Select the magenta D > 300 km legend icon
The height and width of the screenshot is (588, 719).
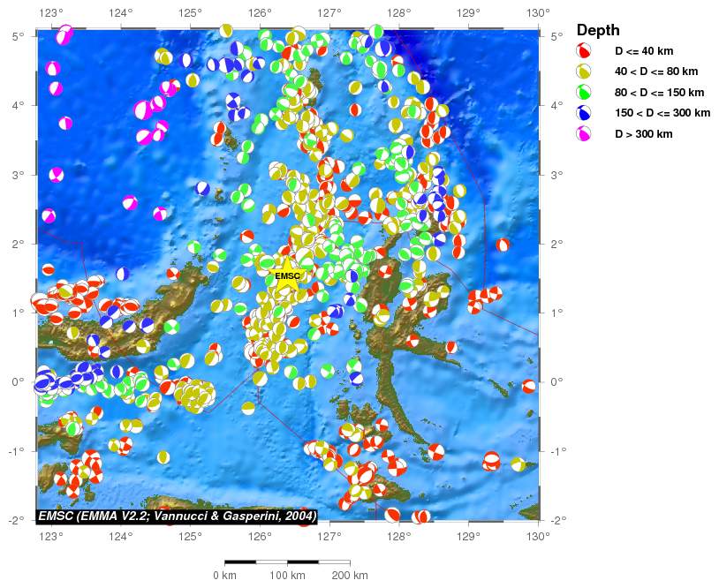583,134
